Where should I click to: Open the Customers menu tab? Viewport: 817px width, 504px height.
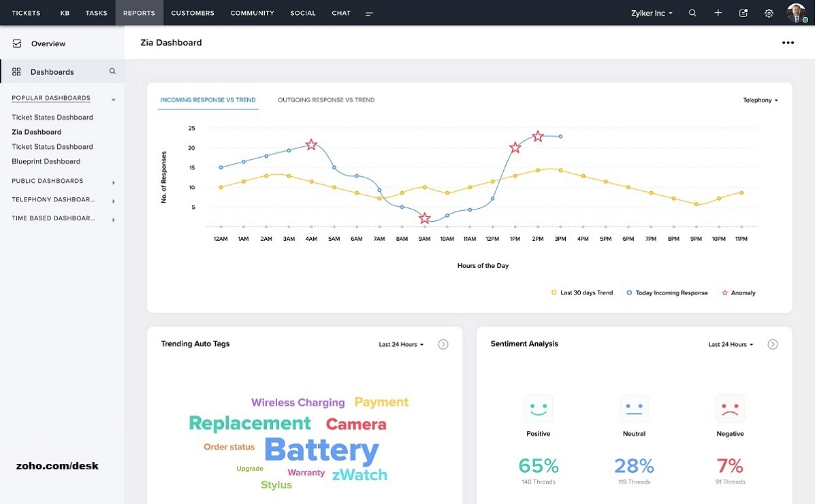pyautogui.click(x=193, y=13)
